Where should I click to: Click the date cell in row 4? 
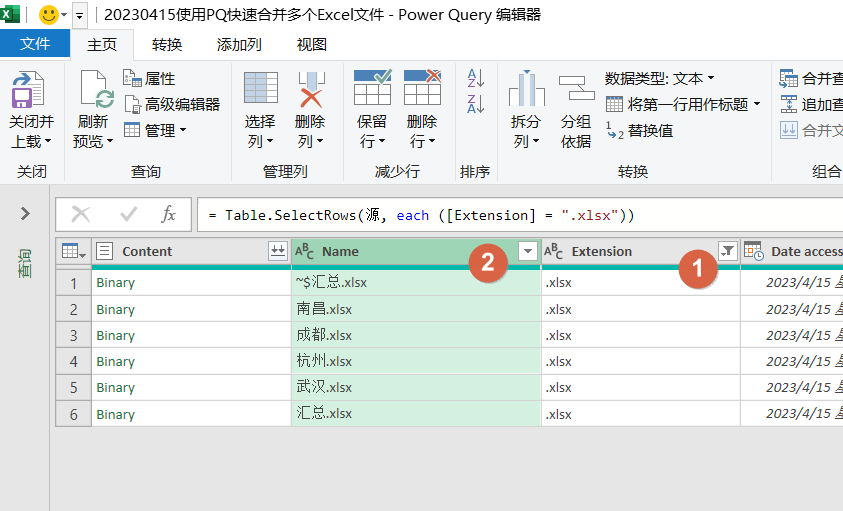pos(792,361)
